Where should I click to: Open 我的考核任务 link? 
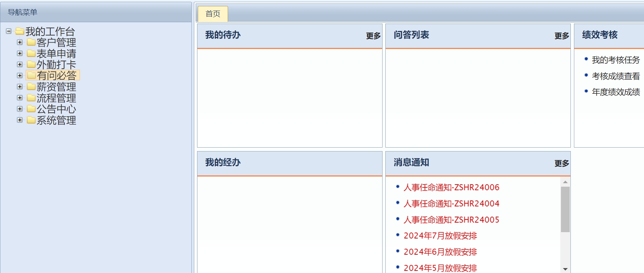[616, 60]
